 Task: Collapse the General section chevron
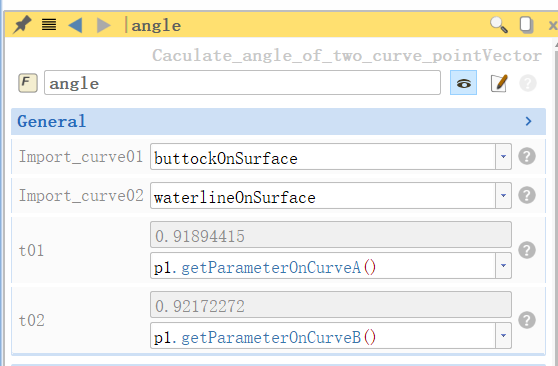[528, 121]
